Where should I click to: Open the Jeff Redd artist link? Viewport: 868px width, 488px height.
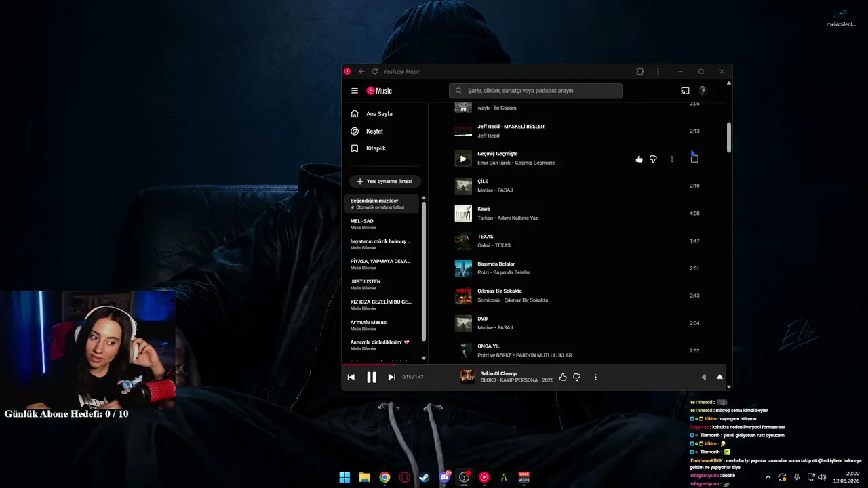tap(488, 136)
